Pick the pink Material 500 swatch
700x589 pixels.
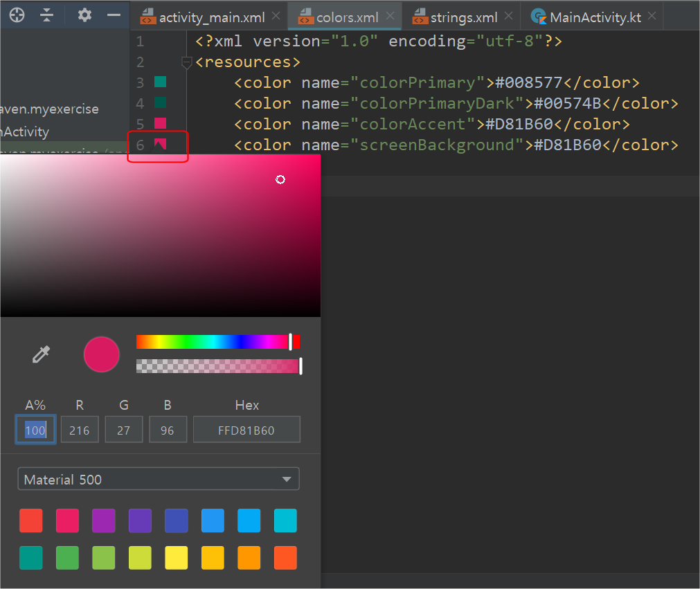pos(67,520)
